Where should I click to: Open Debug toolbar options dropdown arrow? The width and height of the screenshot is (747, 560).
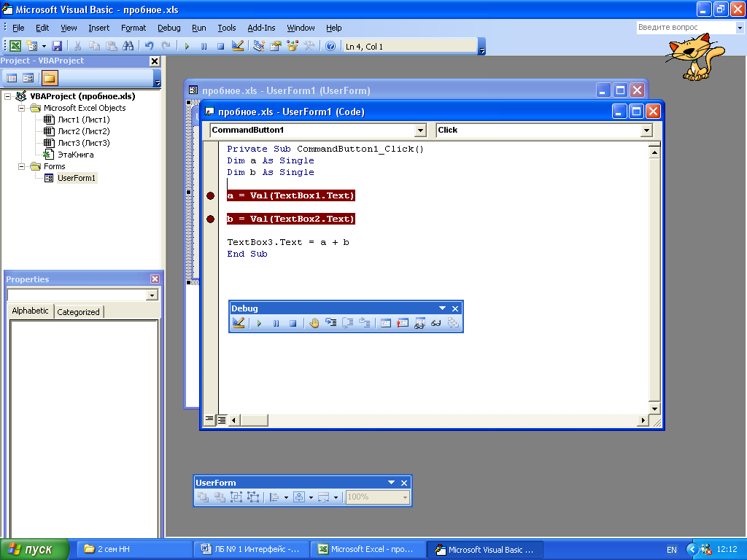point(442,308)
